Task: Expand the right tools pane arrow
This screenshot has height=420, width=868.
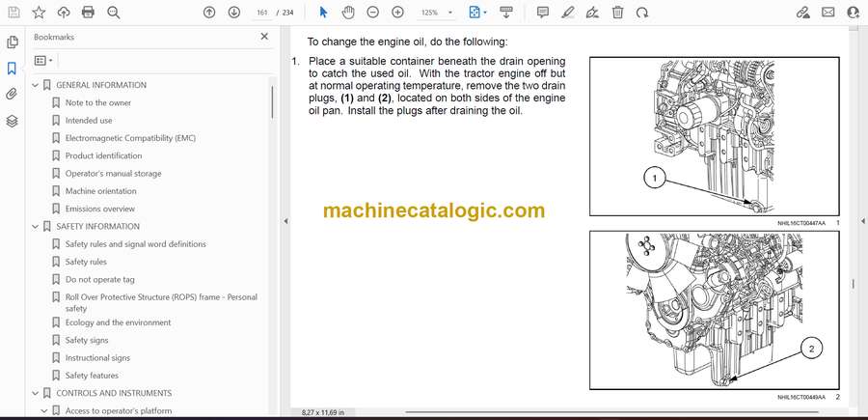Action: 863,221
